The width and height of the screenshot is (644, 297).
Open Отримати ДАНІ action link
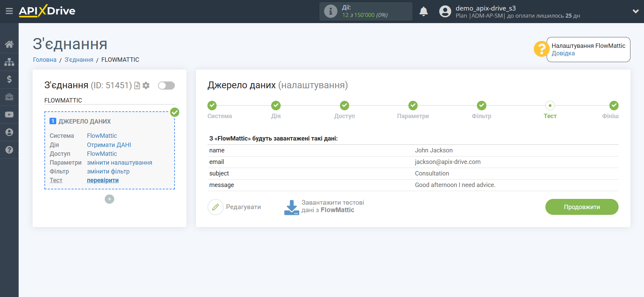coord(109,145)
